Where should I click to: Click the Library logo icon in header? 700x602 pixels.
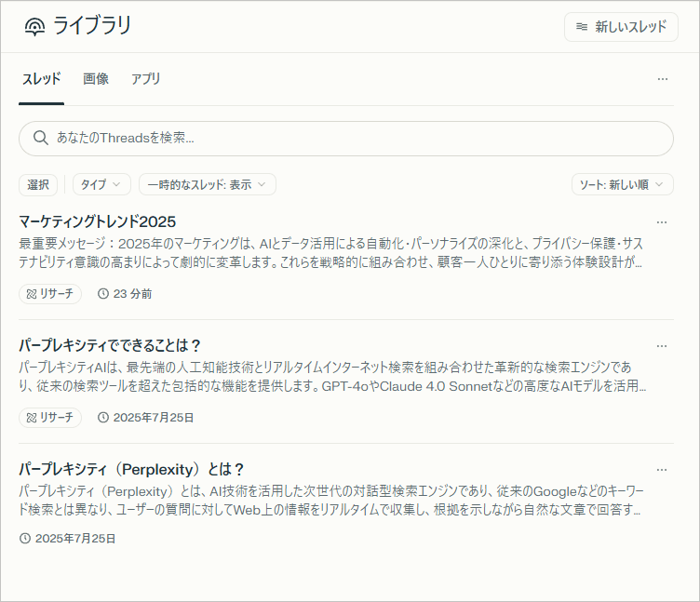34,27
